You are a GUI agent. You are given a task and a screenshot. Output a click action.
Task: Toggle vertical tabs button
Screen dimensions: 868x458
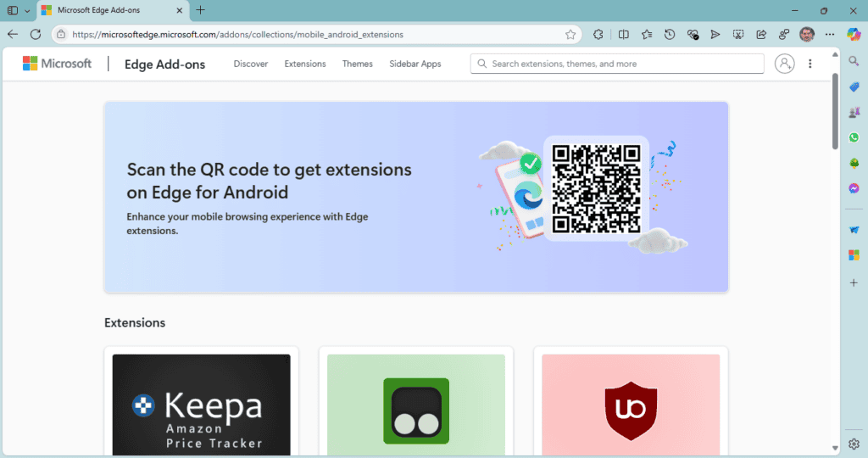pyautogui.click(x=12, y=10)
